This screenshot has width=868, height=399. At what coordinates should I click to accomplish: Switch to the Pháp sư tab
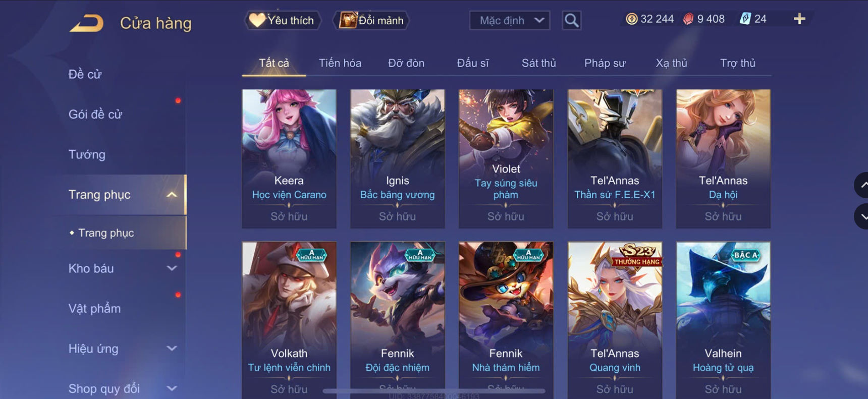pyautogui.click(x=605, y=63)
